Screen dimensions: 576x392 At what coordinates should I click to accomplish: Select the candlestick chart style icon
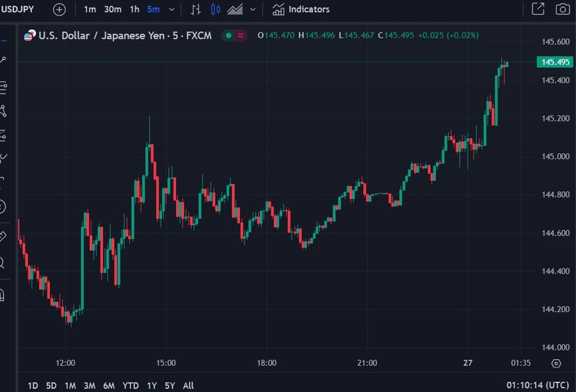(214, 9)
